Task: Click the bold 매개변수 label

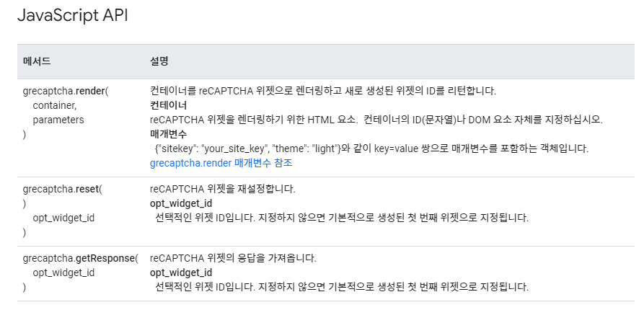Action: coord(169,134)
